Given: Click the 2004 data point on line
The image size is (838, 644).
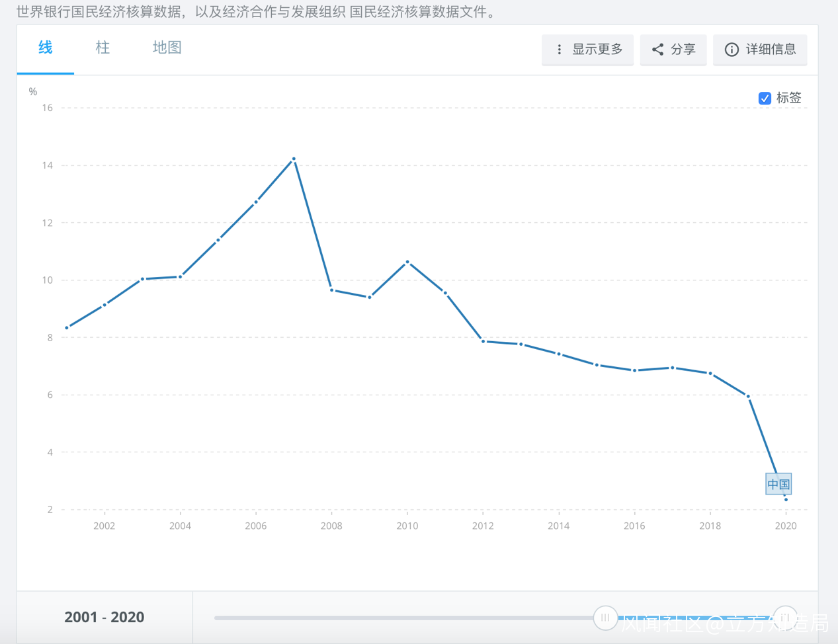Looking at the screenshot, I should coord(180,276).
